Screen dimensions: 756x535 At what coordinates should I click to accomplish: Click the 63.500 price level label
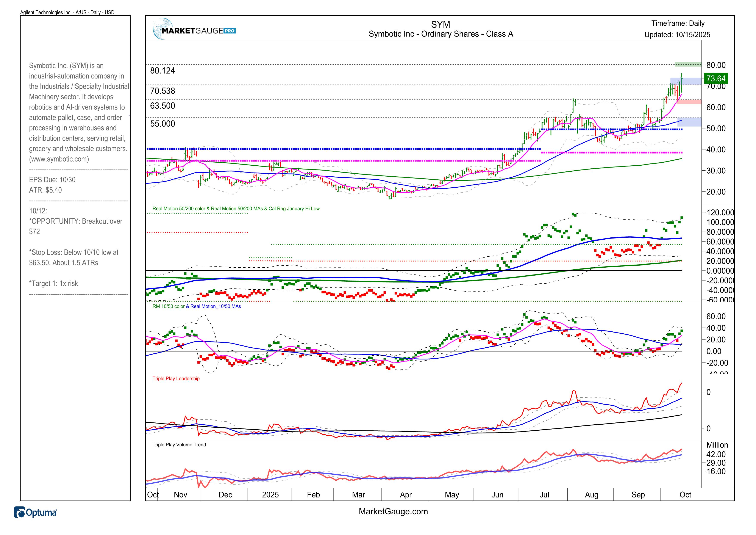pyautogui.click(x=163, y=106)
